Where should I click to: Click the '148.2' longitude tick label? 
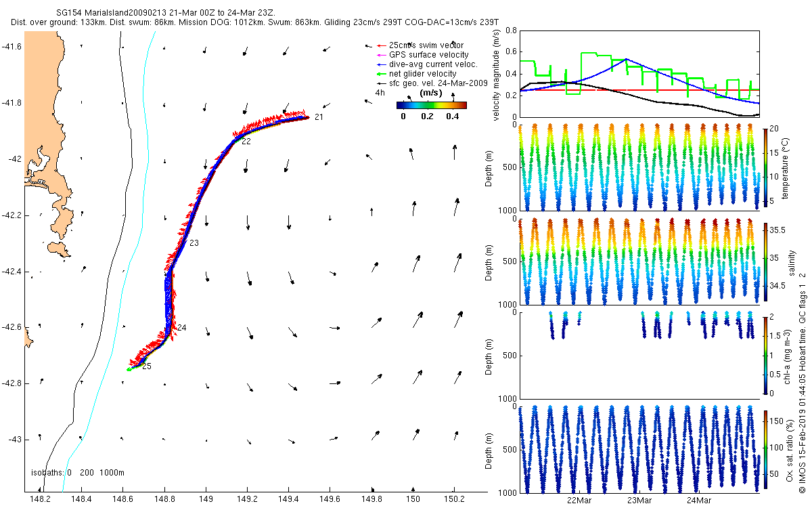40,499
